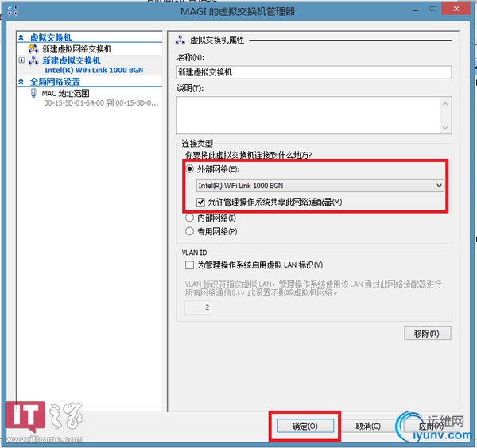Click the 名称(N) text field
The width and height of the screenshot is (477, 448).
[314, 72]
